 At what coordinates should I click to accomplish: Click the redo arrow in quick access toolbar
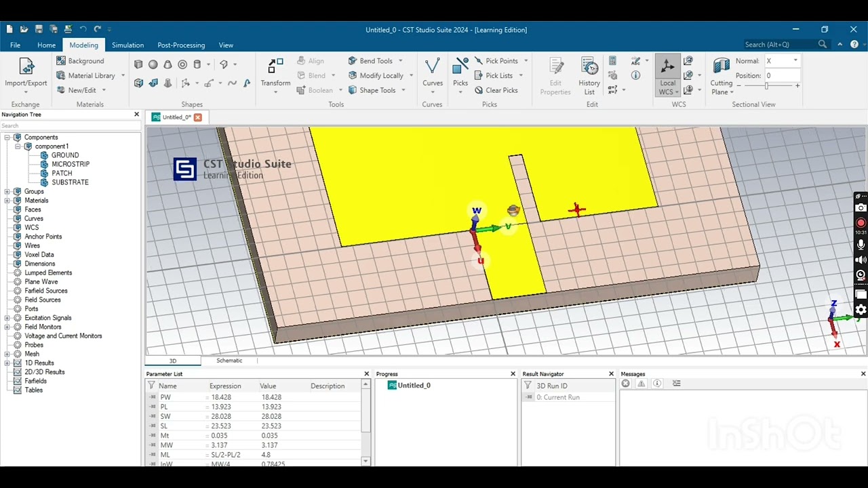98,29
